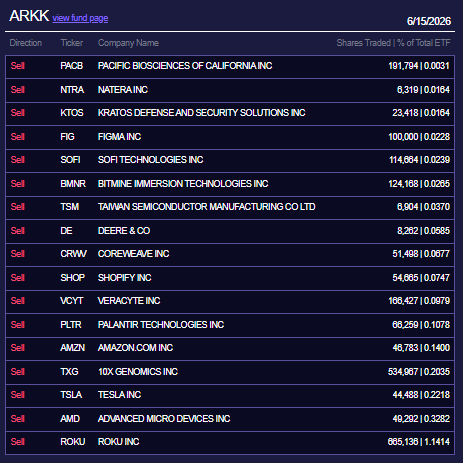Open the 'view fund page' link
463x463 pixels.
point(80,18)
